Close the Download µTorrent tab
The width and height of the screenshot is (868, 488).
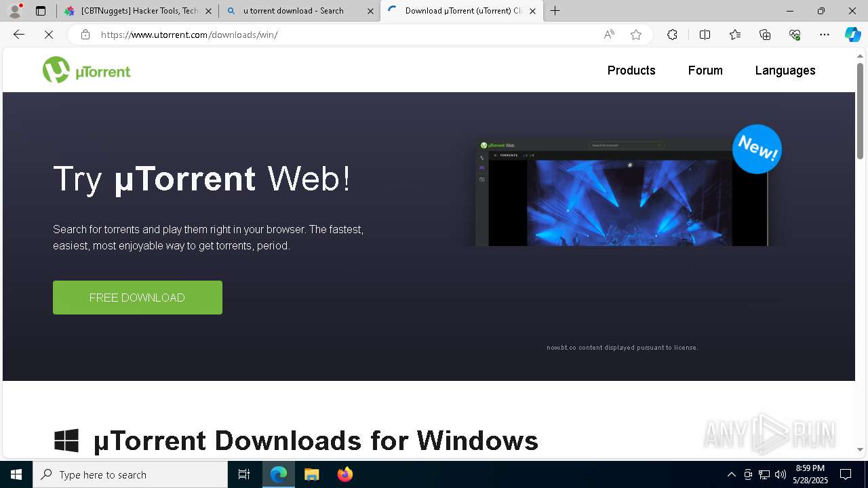[x=532, y=11]
